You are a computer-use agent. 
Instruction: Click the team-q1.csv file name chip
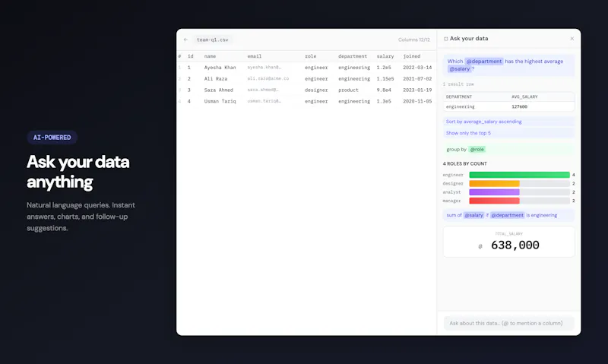coord(213,40)
